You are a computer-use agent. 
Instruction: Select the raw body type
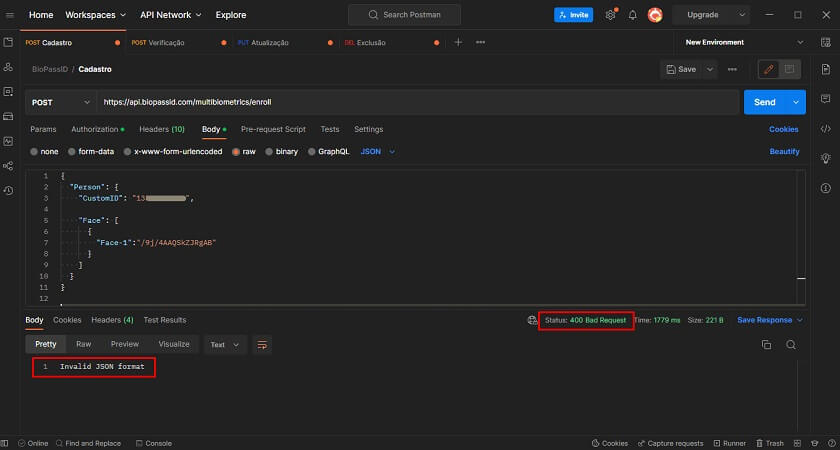[x=244, y=152]
